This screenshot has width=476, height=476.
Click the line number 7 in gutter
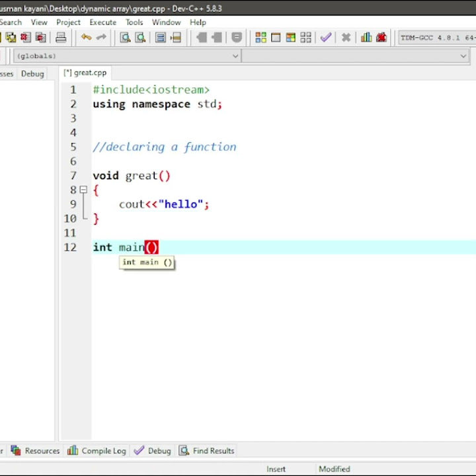pyautogui.click(x=73, y=175)
